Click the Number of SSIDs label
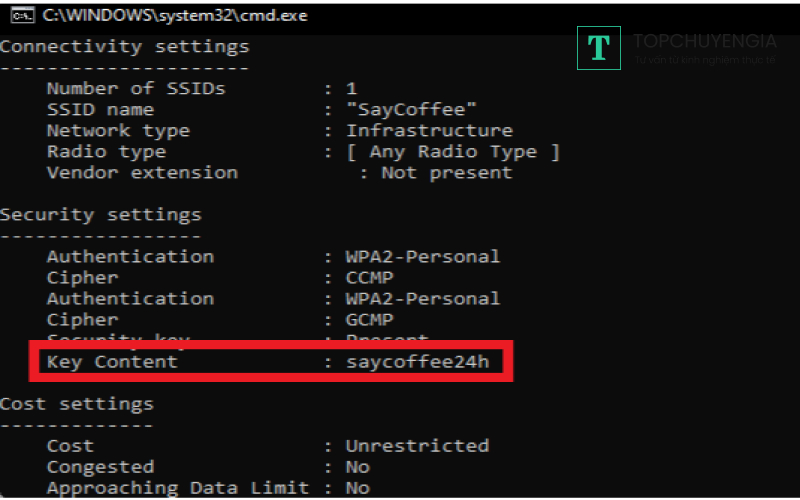This screenshot has width=800, height=500. click(x=136, y=88)
